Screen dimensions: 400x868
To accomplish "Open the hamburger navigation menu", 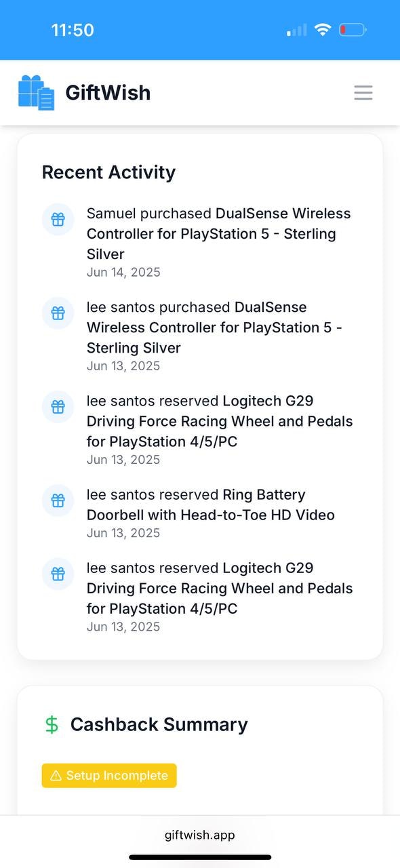I will point(363,93).
